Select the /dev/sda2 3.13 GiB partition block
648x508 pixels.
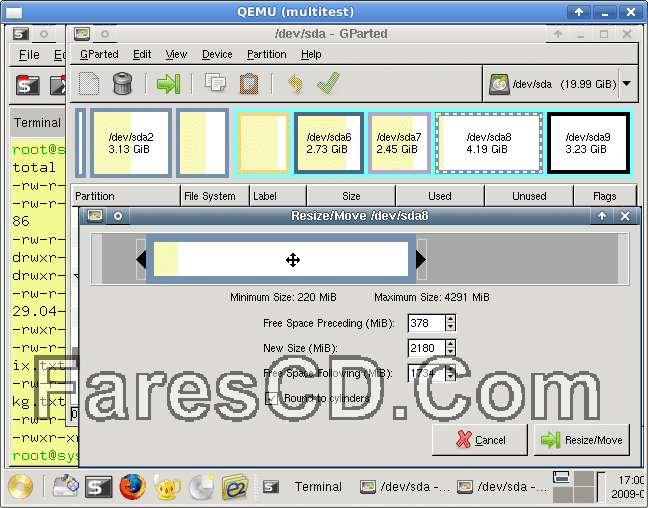[131, 143]
